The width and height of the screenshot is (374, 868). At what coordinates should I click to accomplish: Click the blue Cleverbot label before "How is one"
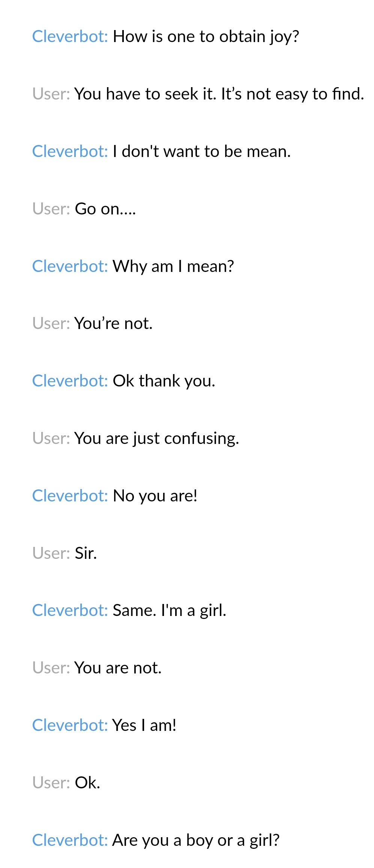70,37
